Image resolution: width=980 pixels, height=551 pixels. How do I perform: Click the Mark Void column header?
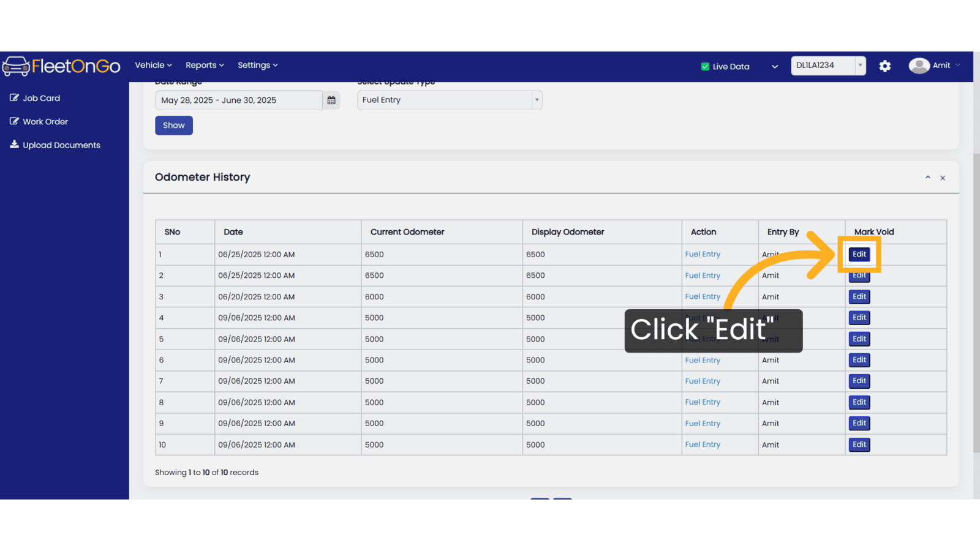(896, 232)
